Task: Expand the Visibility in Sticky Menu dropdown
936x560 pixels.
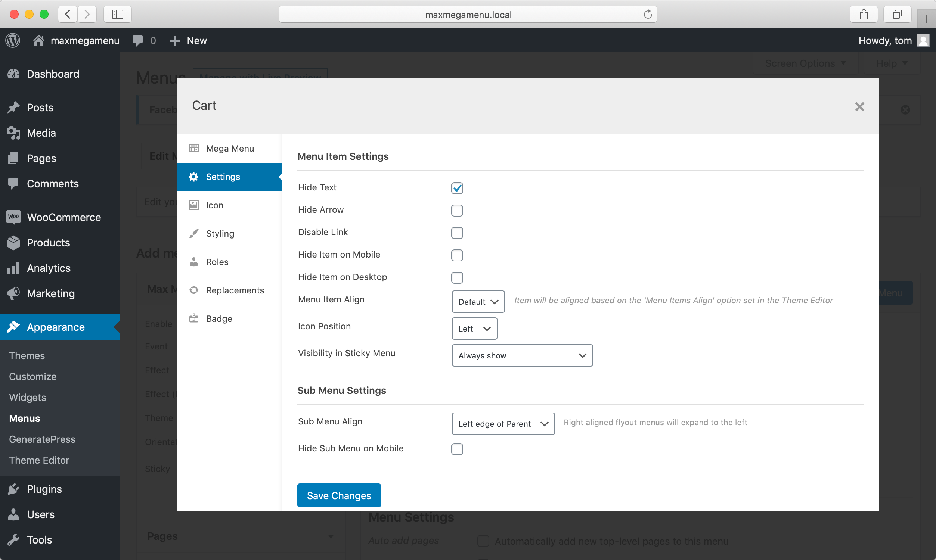Action: pyautogui.click(x=522, y=355)
